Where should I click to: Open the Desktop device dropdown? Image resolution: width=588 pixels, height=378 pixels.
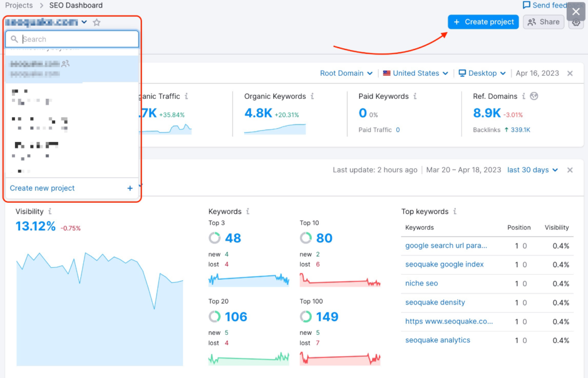pyautogui.click(x=482, y=74)
